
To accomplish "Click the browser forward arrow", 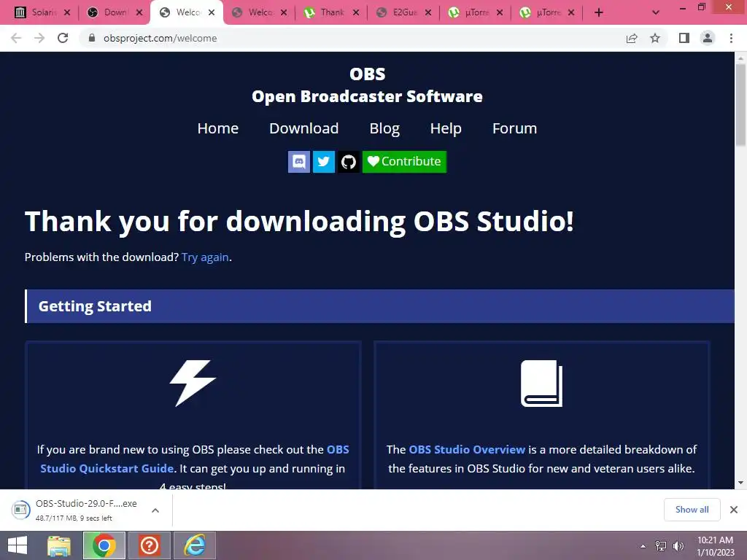I will tap(39, 38).
